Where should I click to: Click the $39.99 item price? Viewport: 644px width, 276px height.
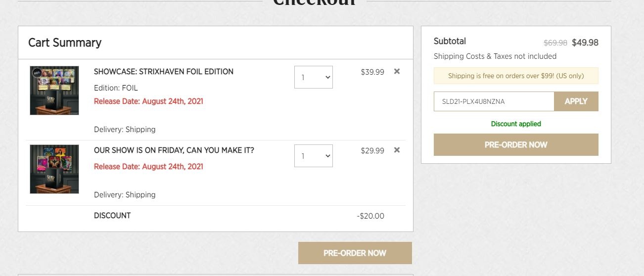[372, 72]
